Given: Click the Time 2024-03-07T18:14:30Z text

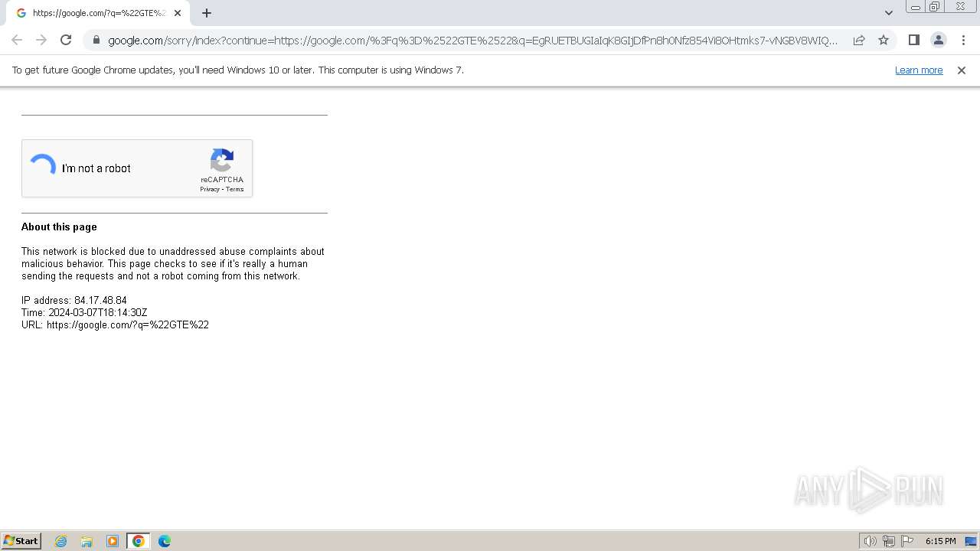Looking at the screenshot, I should (x=84, y=313).
